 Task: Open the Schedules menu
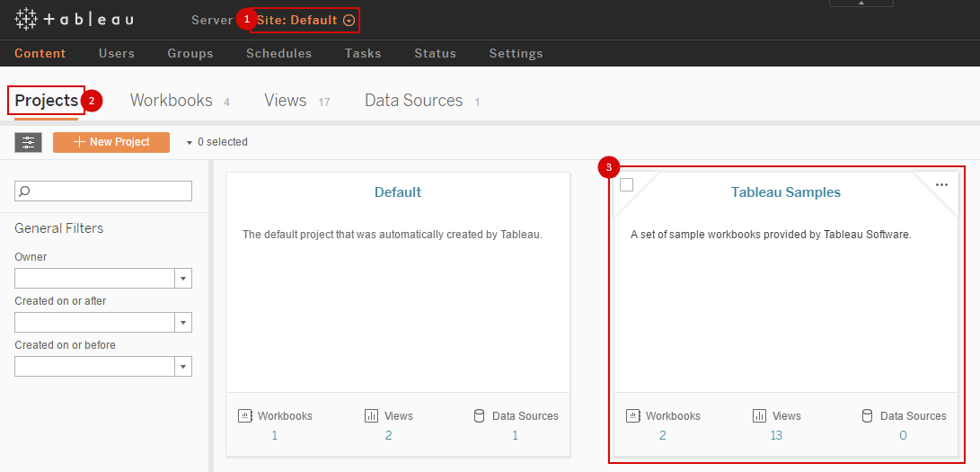point(278,53)
